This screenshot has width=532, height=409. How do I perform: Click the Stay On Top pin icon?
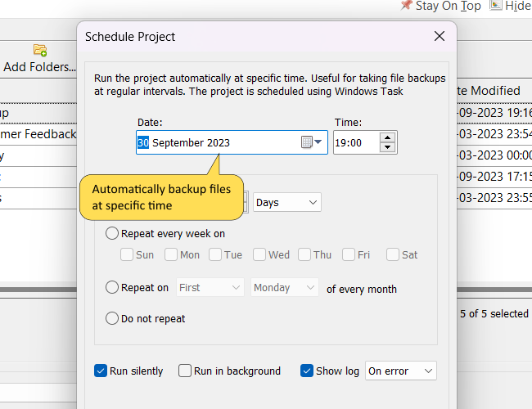click(x=406, y=6)
